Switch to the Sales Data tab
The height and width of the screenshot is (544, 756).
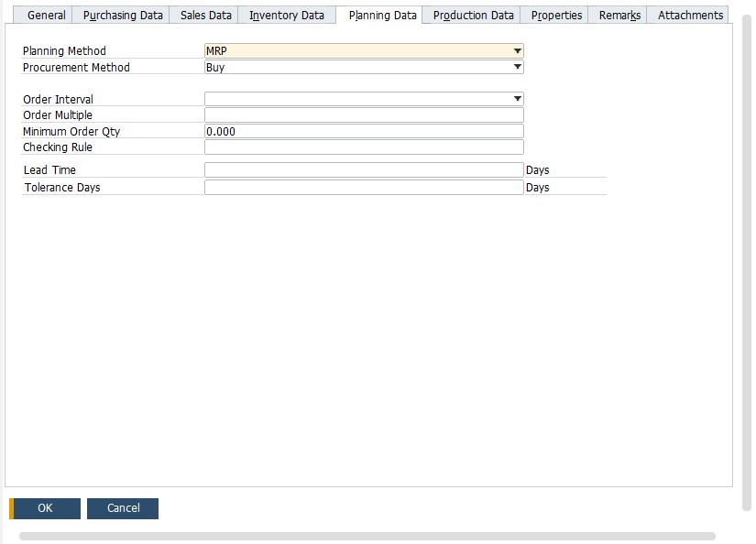coord(203,15)
